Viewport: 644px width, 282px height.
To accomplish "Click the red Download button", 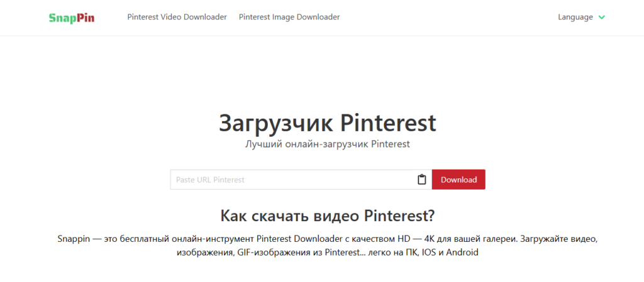I will [x=458, y=180].
